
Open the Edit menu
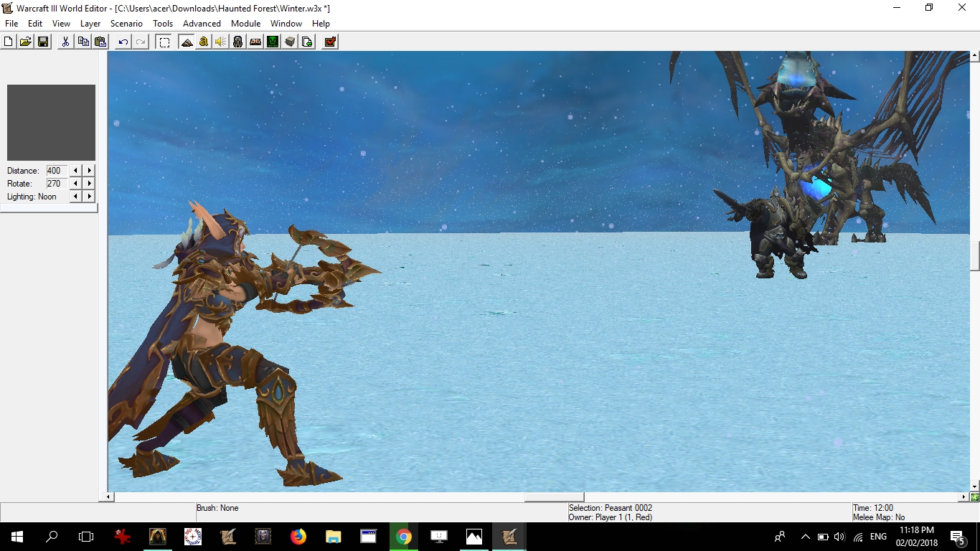(35, 24)
